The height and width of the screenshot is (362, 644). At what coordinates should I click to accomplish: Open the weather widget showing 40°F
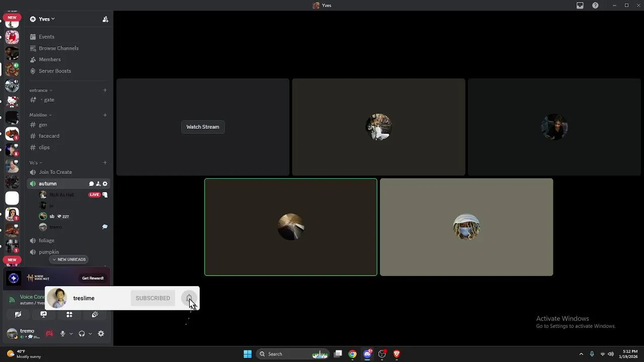pos(23,354)
